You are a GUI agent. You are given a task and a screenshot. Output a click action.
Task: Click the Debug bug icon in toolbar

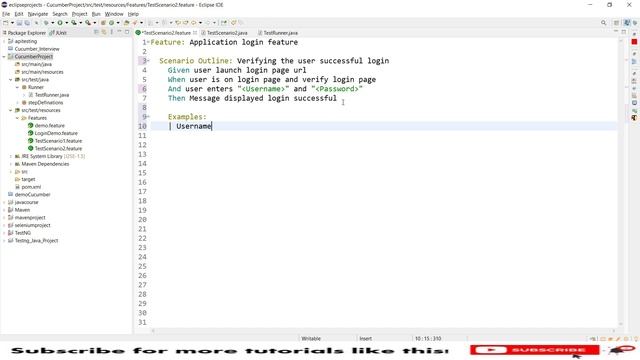pos(46,23)
